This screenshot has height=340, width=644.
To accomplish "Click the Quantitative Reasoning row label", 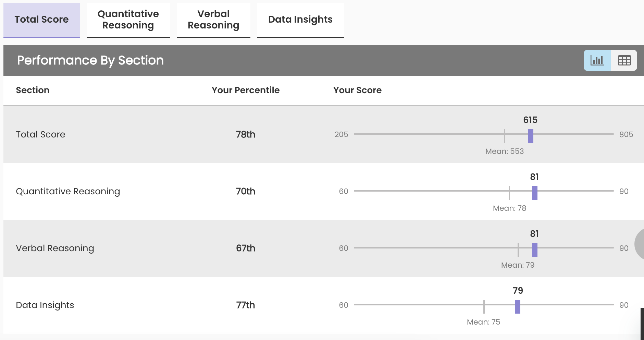I will click(68, 191).
